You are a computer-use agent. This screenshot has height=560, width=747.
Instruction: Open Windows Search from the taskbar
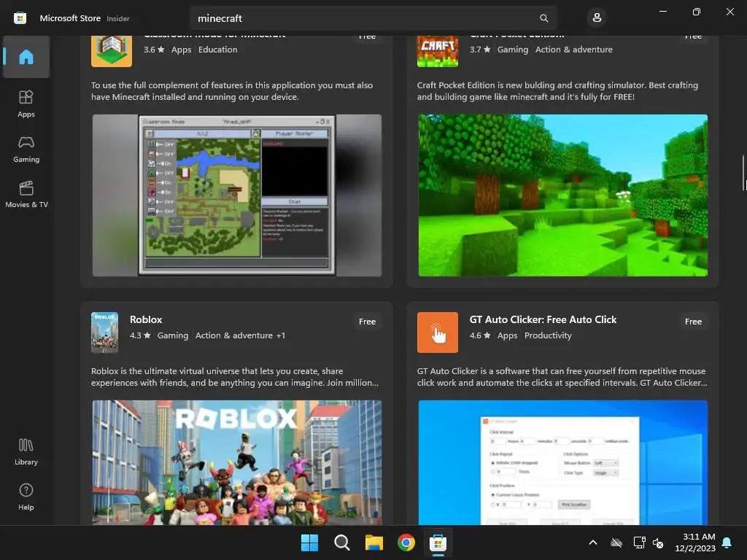342,542
